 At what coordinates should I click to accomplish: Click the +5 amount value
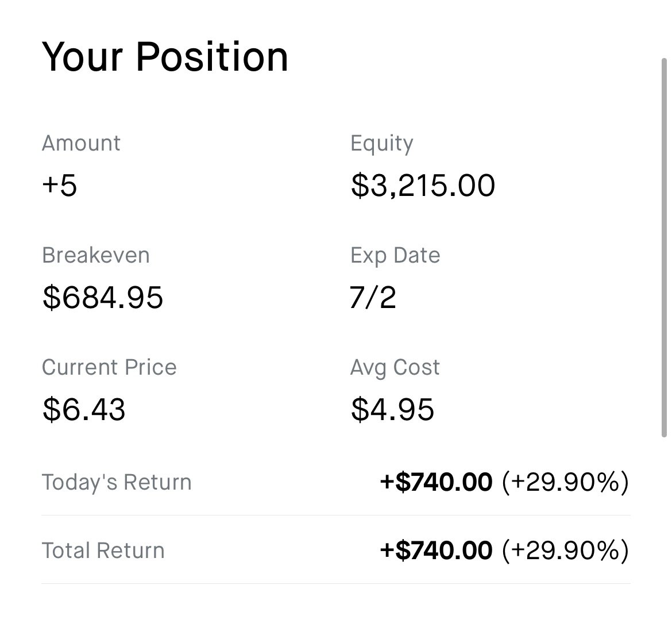(60, 185)
